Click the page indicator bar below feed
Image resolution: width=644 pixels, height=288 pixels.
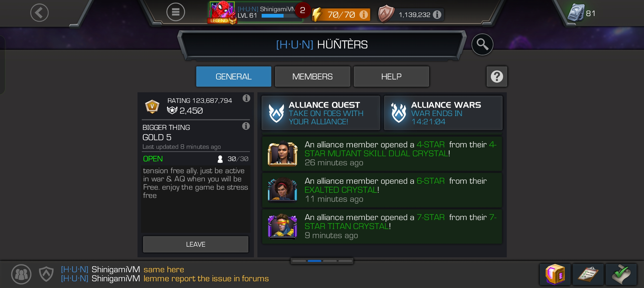(322, 261)
